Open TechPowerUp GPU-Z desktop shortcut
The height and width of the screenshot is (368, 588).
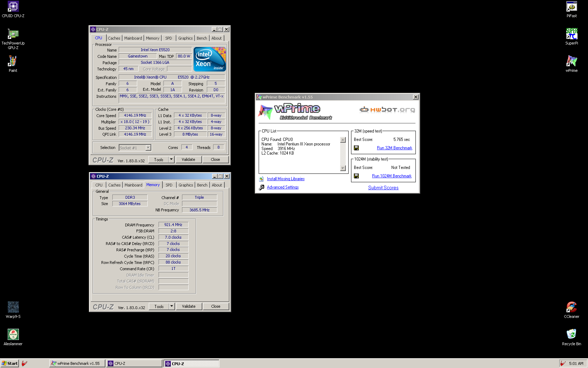point(13,39)
